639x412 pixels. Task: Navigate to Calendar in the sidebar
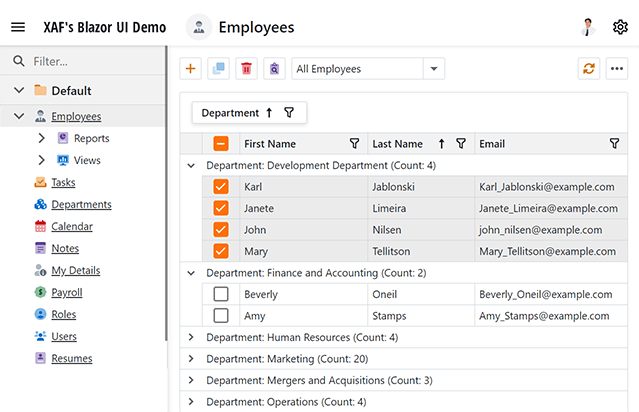[71, 227]
